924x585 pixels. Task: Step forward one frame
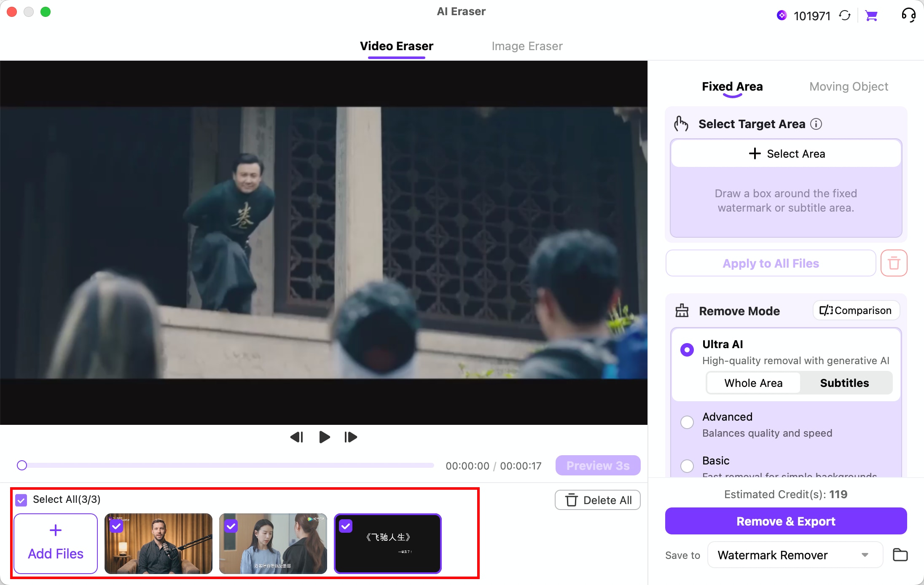coord(351,437)
